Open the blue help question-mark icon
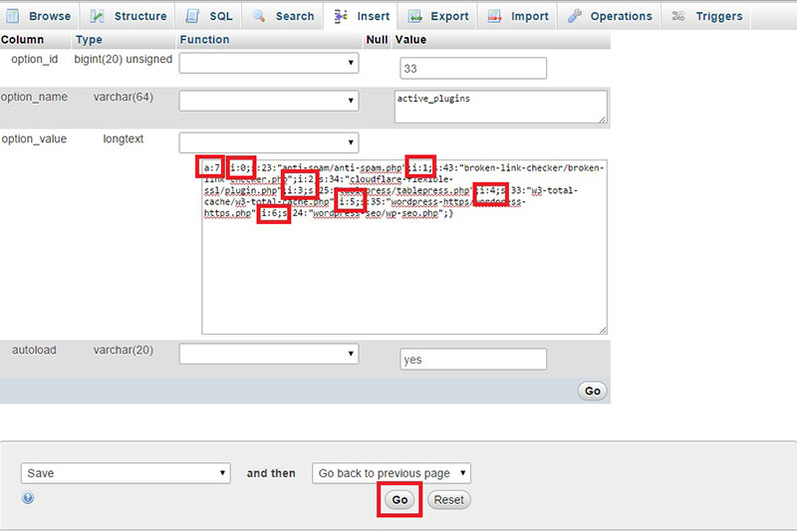This screenshot has height=532, width=797. (x=28, y=497)
